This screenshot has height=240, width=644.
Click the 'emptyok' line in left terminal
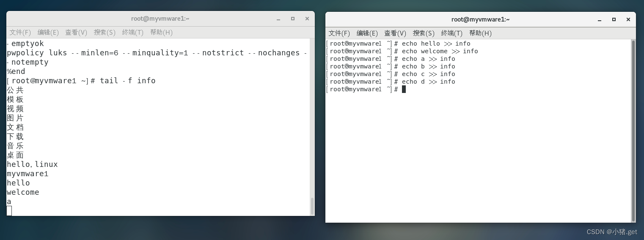click(x=25, y=44)
